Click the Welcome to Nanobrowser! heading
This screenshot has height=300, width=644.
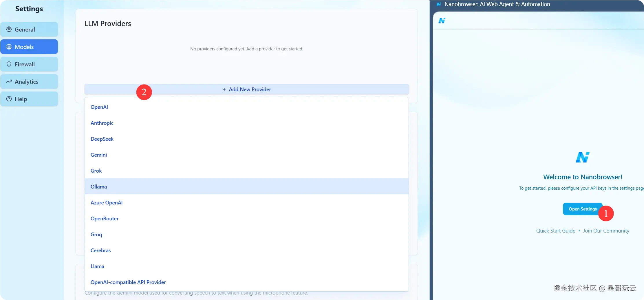(x=583, y=177)
